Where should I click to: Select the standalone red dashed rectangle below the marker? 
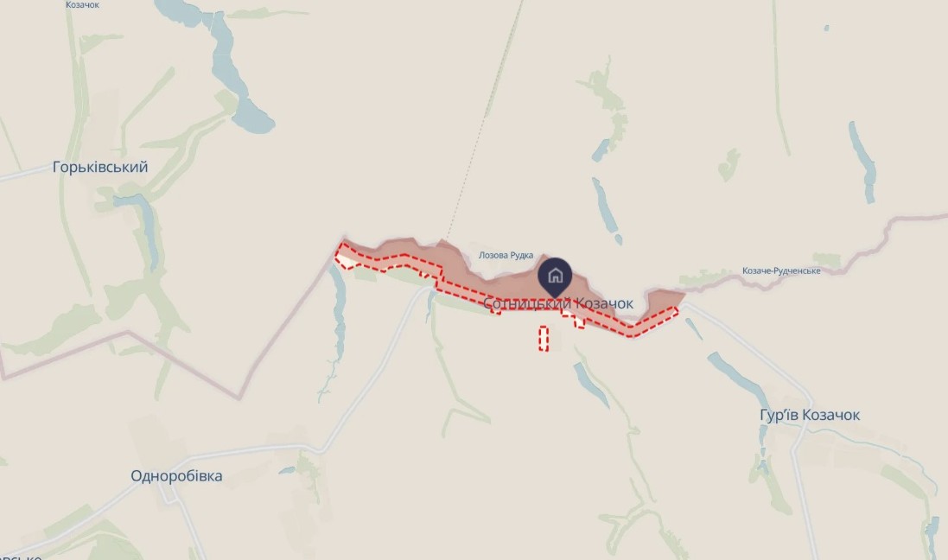[x=544, y=339]
